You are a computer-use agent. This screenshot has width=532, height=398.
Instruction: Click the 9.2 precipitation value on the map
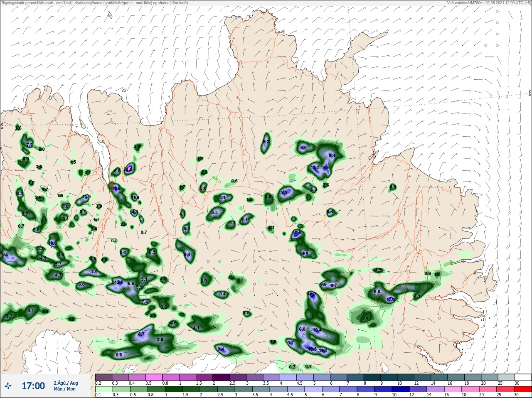click(x=284, y=192)
